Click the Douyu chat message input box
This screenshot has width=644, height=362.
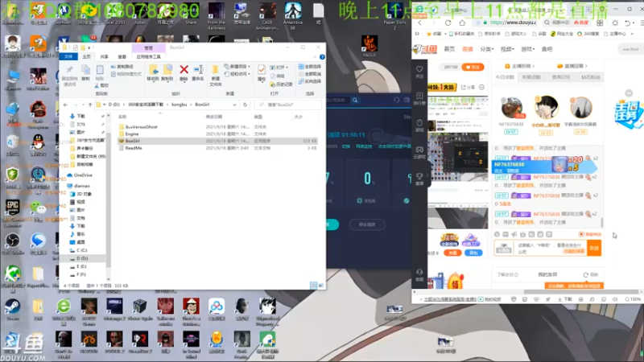(551, 248)
